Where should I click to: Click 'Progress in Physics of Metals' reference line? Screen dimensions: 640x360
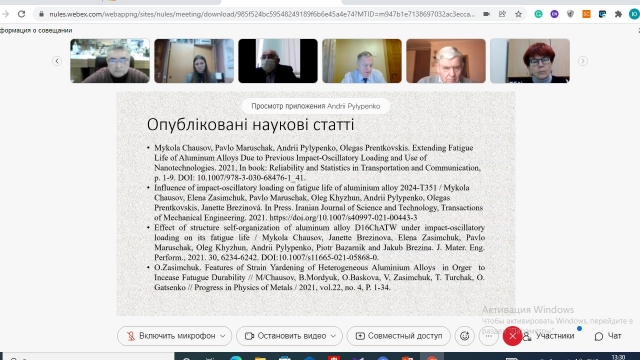click(x=272, y=287)
